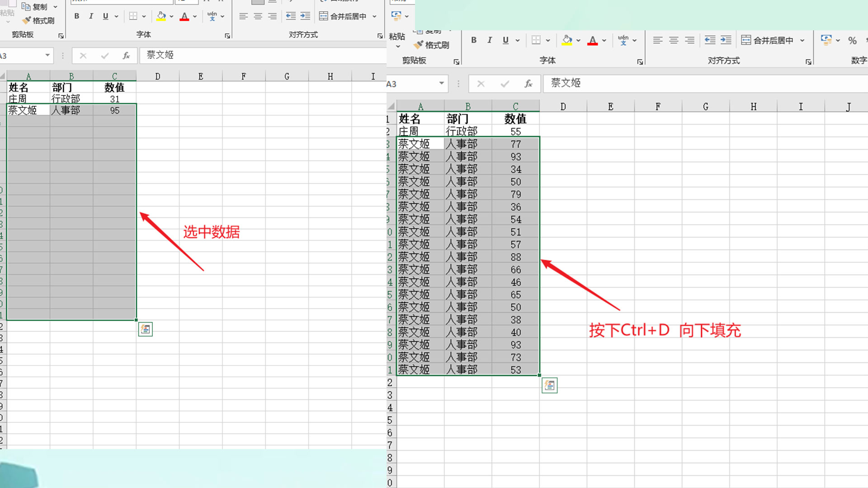The height and width of the screenshot is (488, 868).
Task: Open accounting format dropdown arrow in right window
Action: click(838, 40)
